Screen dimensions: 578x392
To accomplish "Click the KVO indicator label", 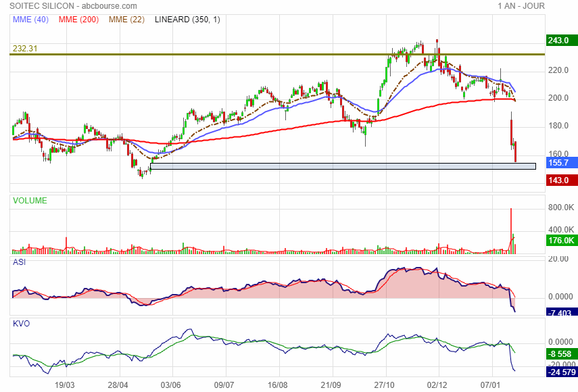I will [22, 324].
